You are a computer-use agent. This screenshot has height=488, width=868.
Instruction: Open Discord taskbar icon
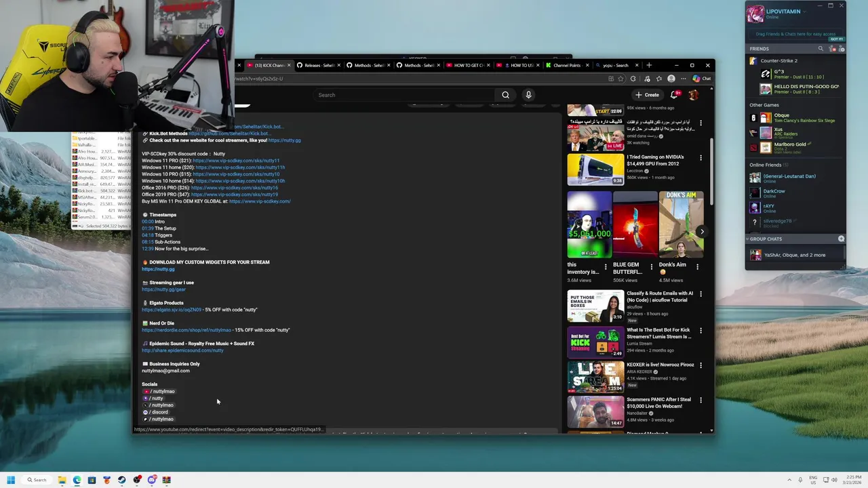tap(151, 480)
